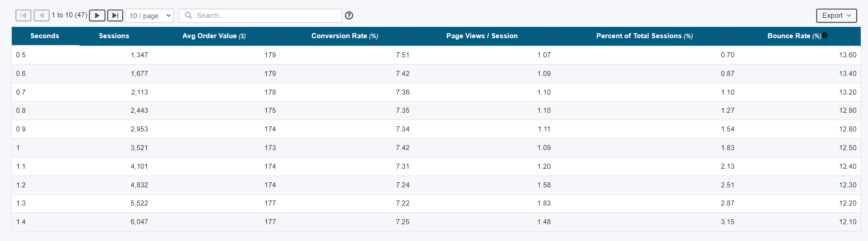Click the Bounce Rate info icon

[x=825, y=35]
